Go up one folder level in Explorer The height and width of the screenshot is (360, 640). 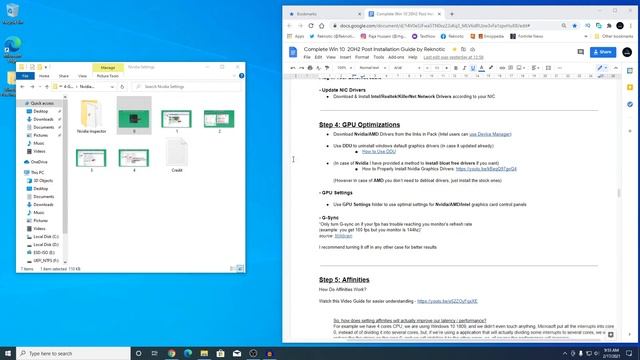pyautogui.click(x=47, y=87)
